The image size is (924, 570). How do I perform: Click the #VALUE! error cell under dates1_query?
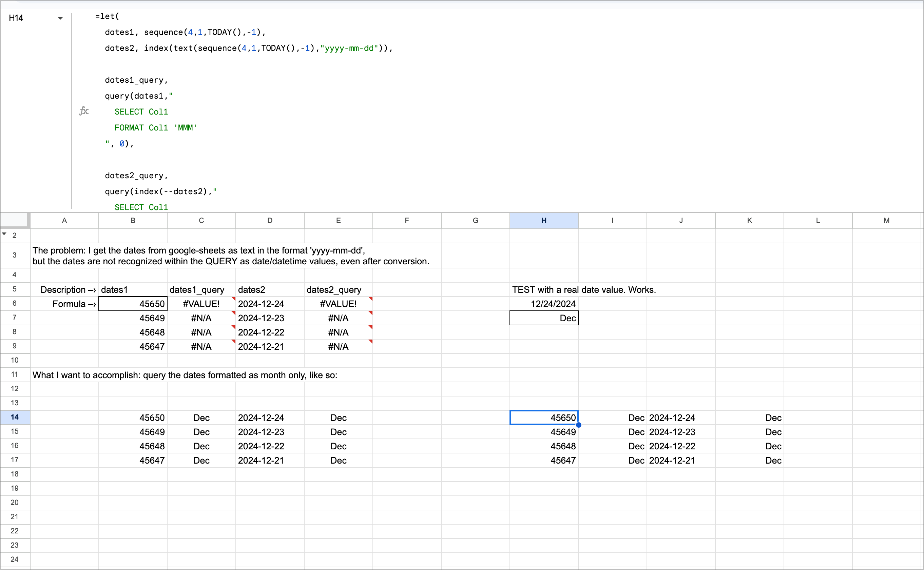click(x=201, y=304)
